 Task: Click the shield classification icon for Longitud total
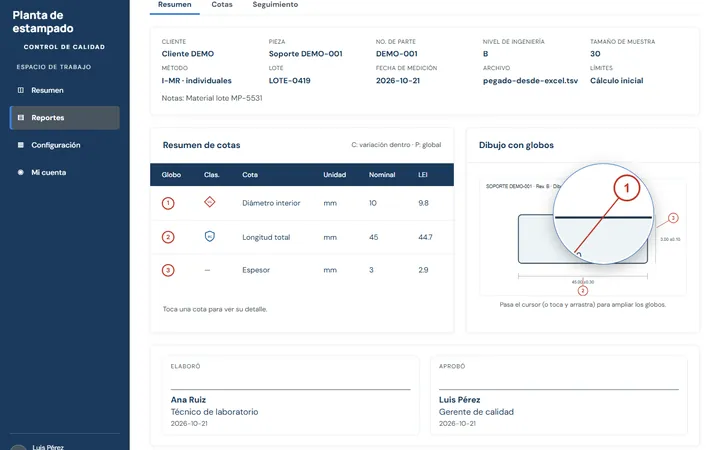pyautogui.click(x=209, y=236)
